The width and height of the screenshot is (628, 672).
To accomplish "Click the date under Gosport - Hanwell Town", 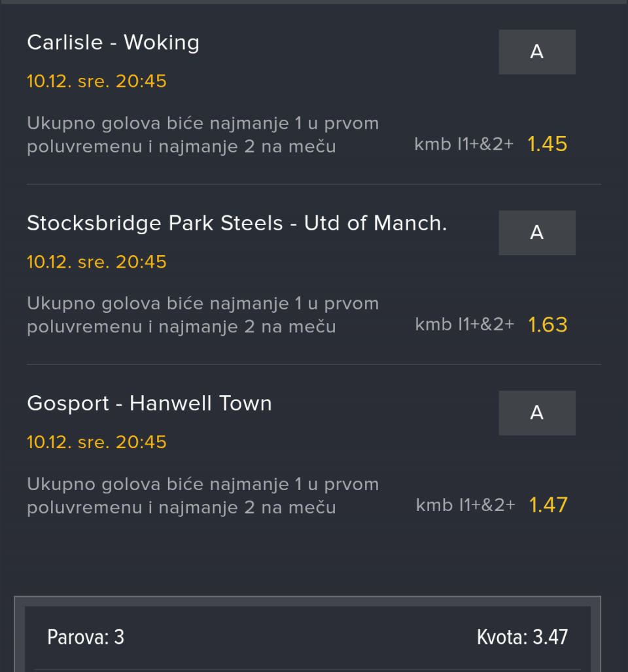I will click(x=97, y=442).
